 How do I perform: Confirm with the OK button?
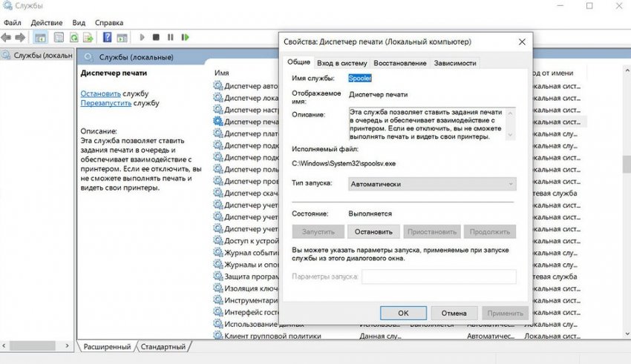[402, 313]
